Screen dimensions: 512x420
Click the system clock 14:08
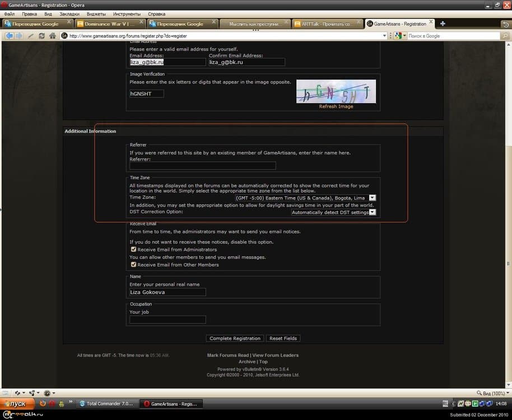point(501,404)
